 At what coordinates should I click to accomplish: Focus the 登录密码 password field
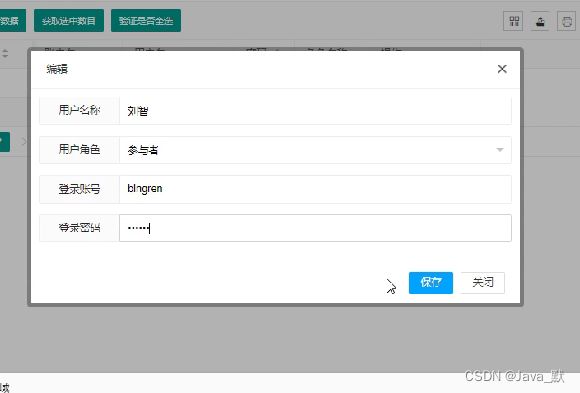315,228
